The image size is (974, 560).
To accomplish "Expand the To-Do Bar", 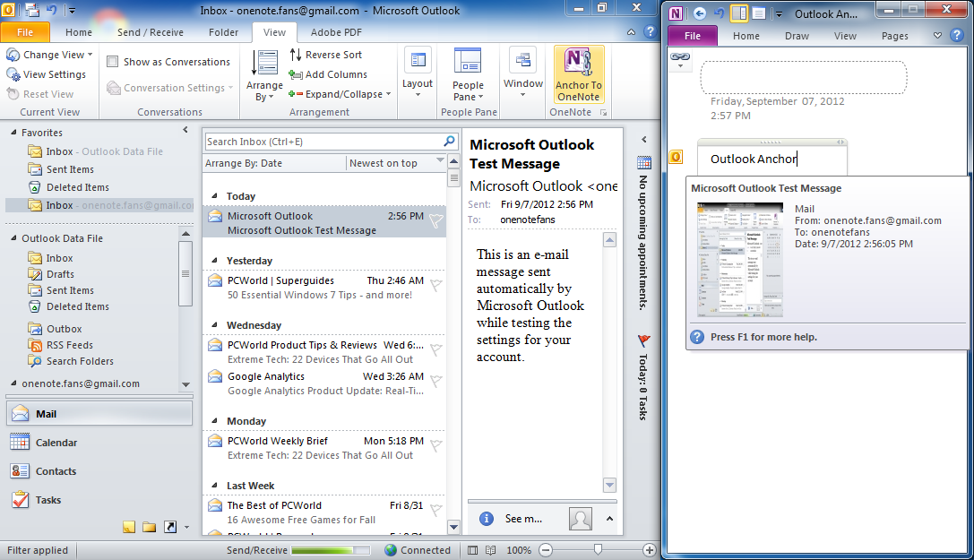I will 644,140.
